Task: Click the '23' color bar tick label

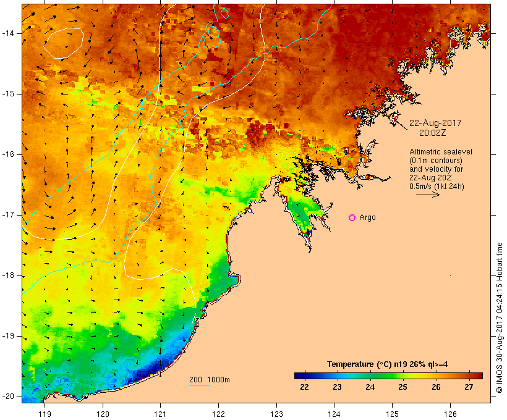Action: pyautogui.click(x=337, y=387)
